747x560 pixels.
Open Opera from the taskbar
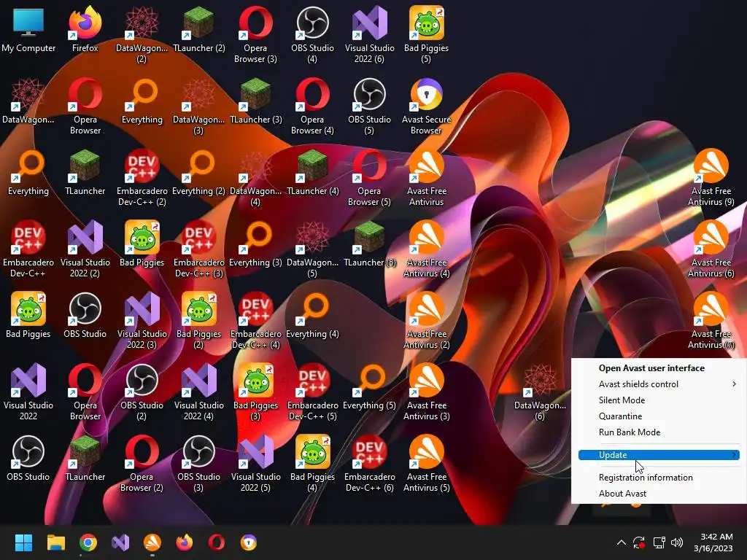[x=216, y=542]
